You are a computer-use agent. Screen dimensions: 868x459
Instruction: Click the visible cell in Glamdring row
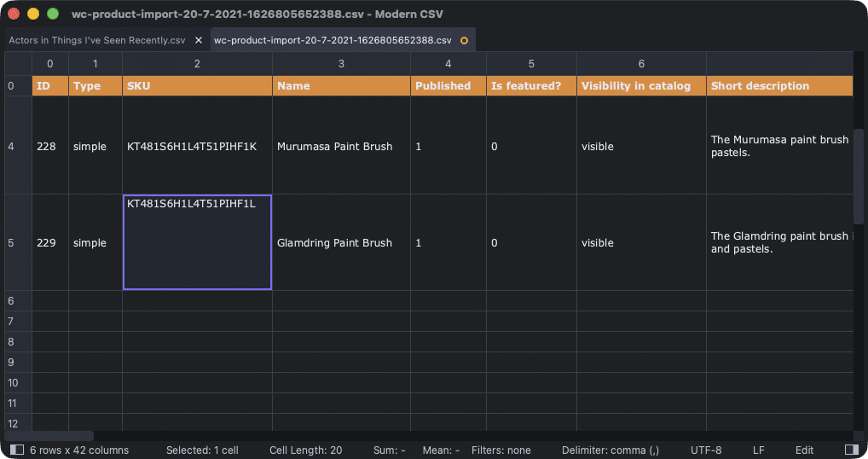pyautogui.click(x=641, y=242)
